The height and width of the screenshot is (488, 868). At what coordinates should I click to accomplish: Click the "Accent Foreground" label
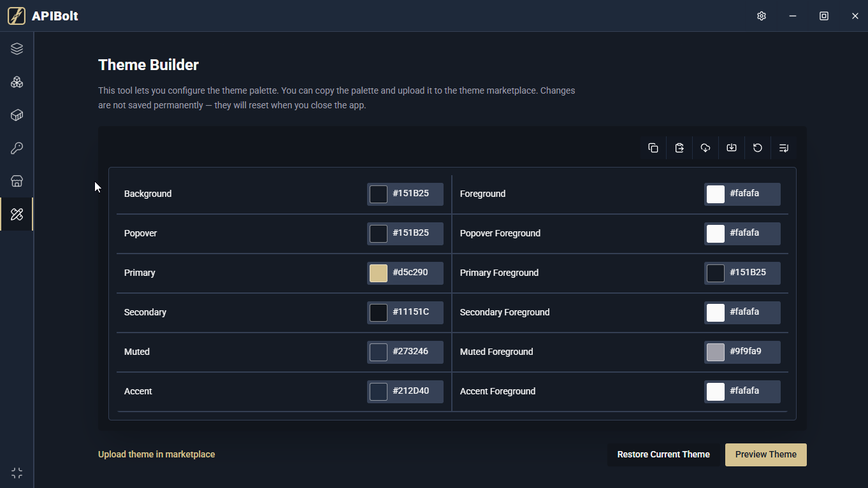point(498,391)
